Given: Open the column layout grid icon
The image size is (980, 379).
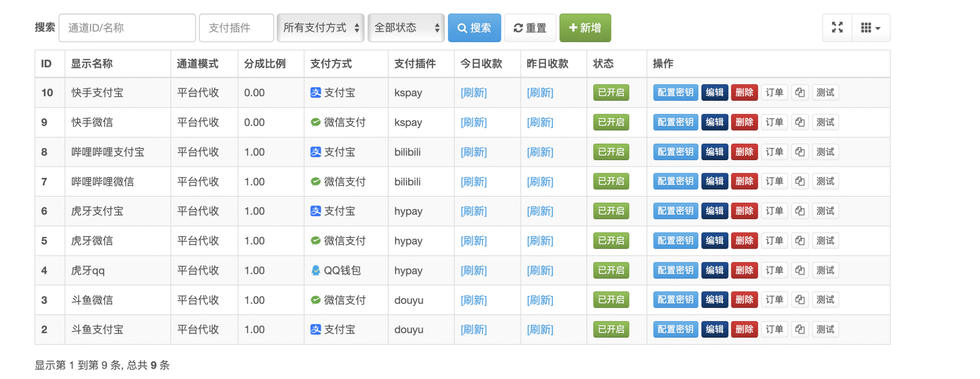Looking at the screenshot, I should coord(867,27).
